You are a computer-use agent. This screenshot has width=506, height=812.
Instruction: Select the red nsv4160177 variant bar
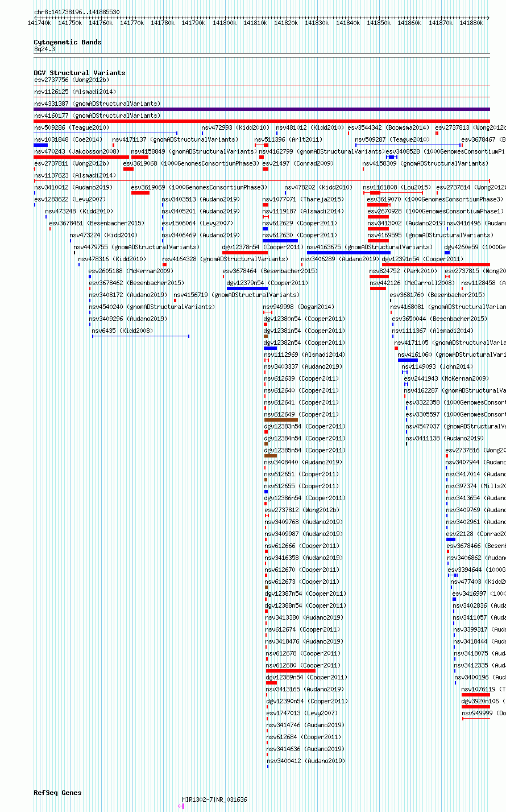(262, 121)
